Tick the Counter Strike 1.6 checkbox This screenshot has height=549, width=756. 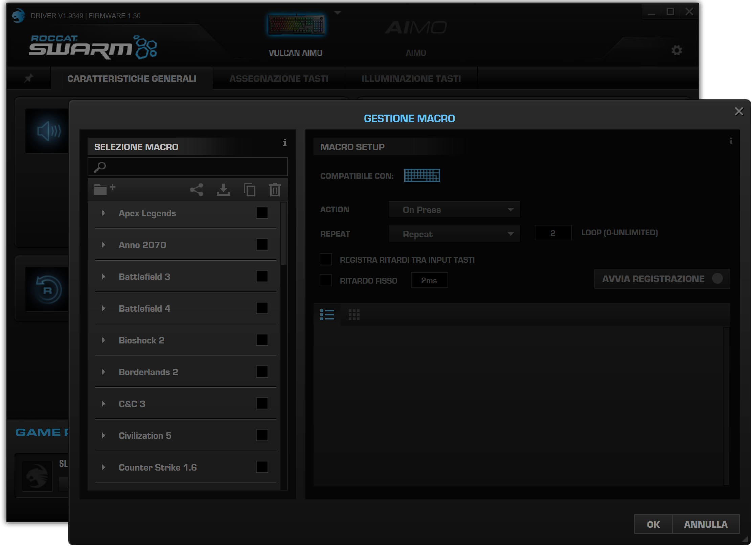tap(262, 467)
